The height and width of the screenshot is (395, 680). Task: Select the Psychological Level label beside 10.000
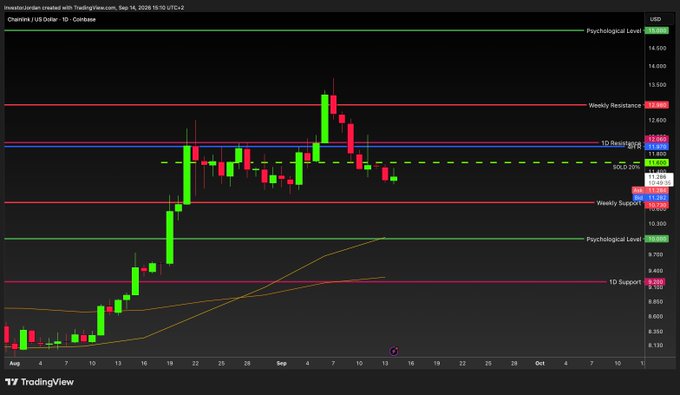[x=613, y=239]
